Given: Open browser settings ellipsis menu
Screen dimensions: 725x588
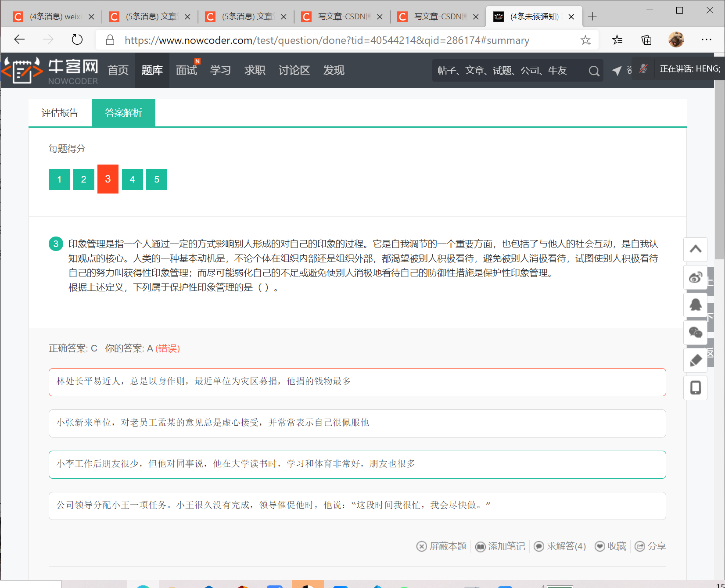Looking at the screenshot, I should (707, 39).
